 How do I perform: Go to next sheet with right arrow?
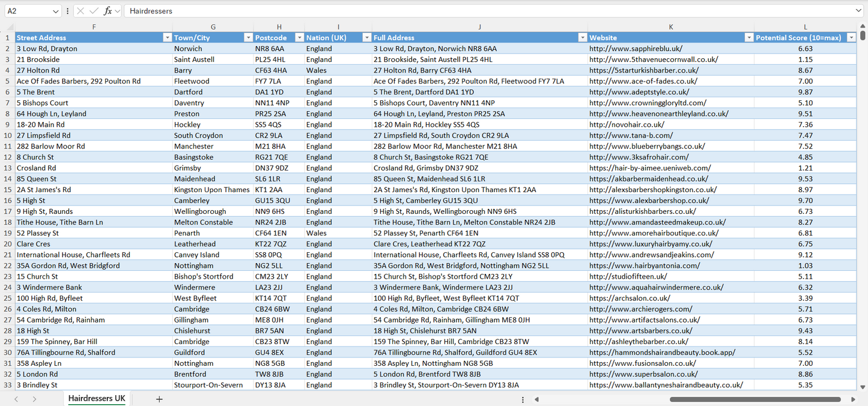(34, 399)
